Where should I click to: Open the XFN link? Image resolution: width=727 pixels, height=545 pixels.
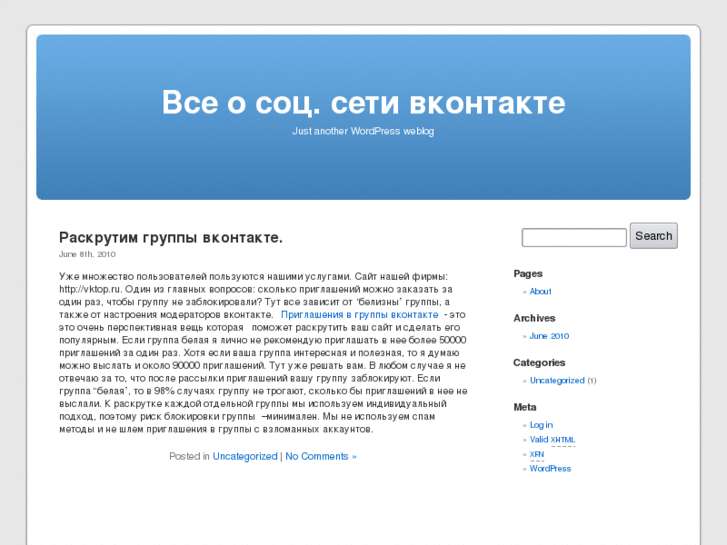[537, 454]
